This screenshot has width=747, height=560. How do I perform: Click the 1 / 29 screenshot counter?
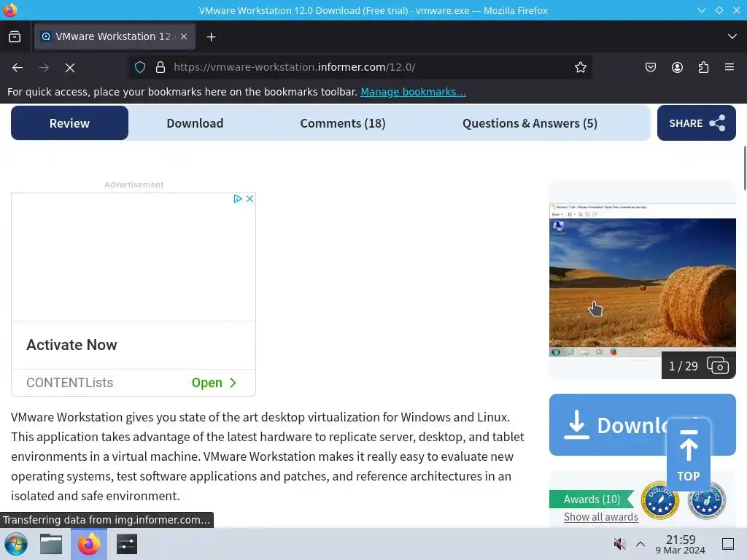pos(683,366)
